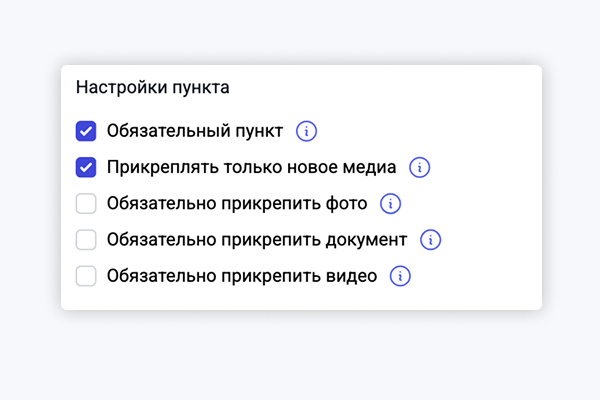Disable the Прикреплять только новое медиа checkbox

coord(86,167)
